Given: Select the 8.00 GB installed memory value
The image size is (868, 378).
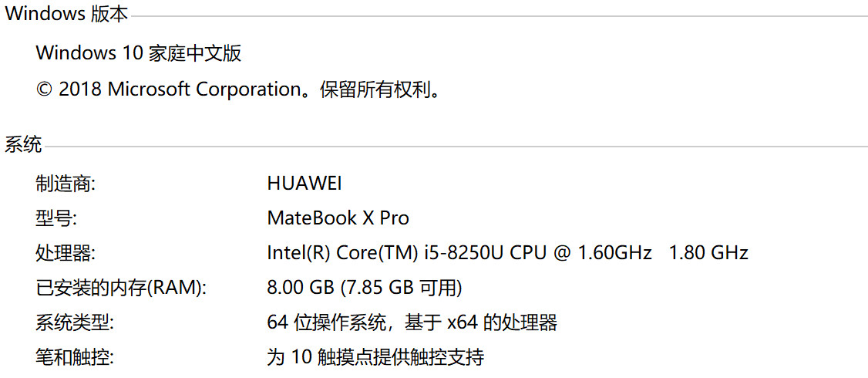Looking at the screenshot, I should point(301,288).
